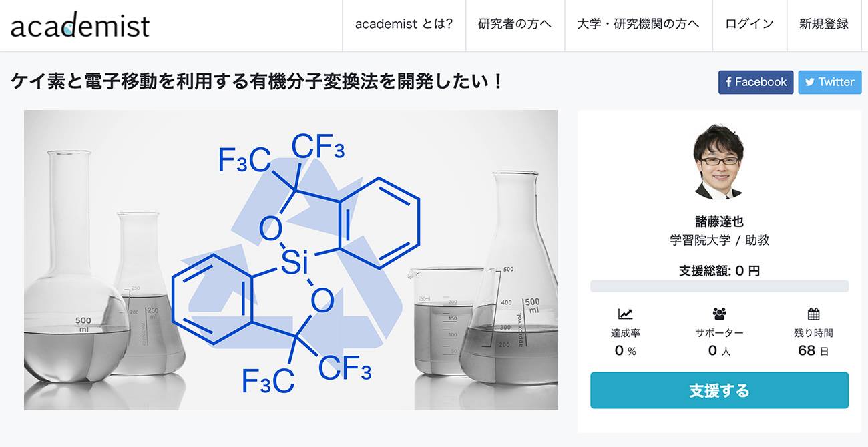Click the ログイン link
868x447 pixels.
[x=749, y=25]
